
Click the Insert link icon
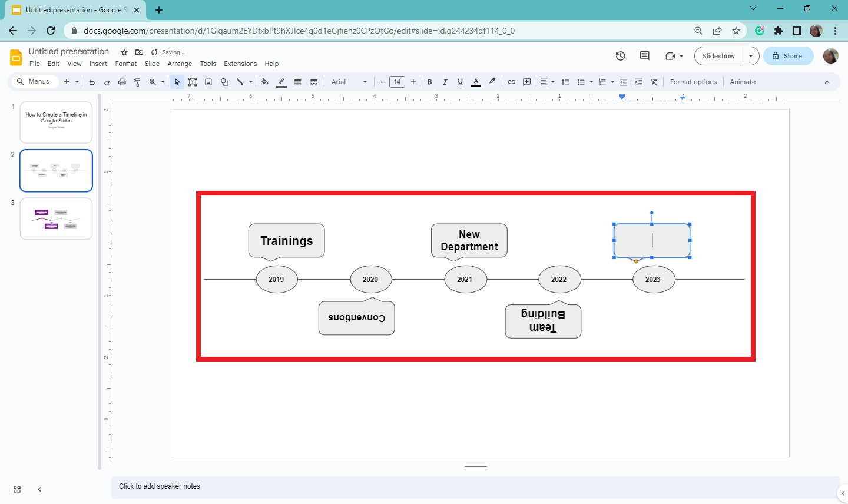click(x=511, y=82)
